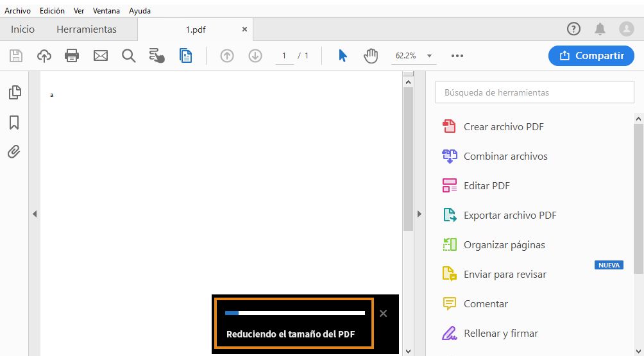
Task: Click the touch mode toolbar icon
Action: (157, 55)
